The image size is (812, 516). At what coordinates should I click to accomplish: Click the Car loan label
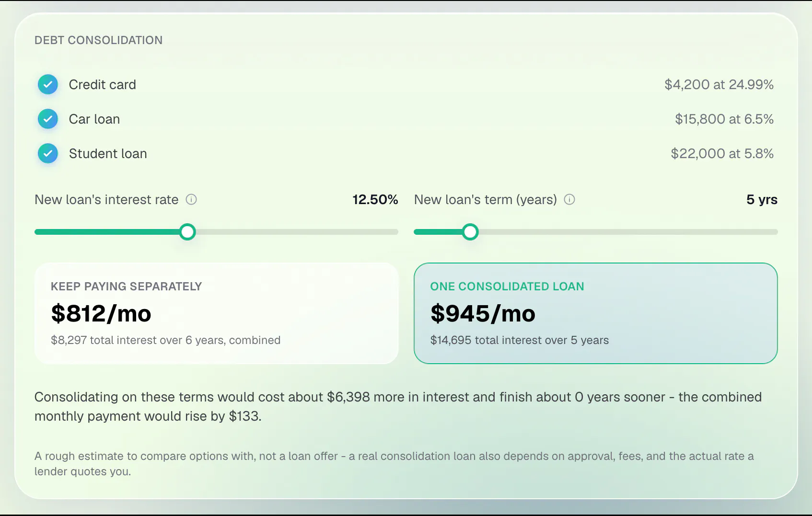(x=94, y=119)
